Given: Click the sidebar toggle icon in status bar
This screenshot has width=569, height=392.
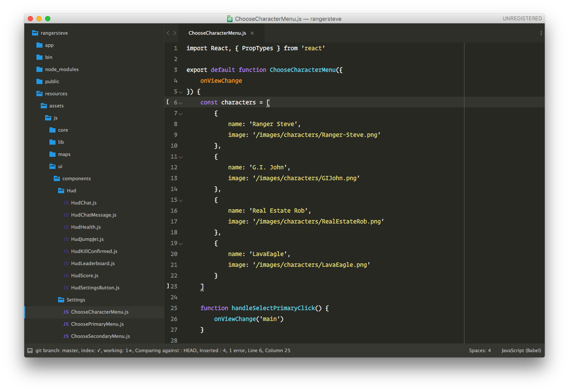Looking at the screenshot, I should pos(30,350).
